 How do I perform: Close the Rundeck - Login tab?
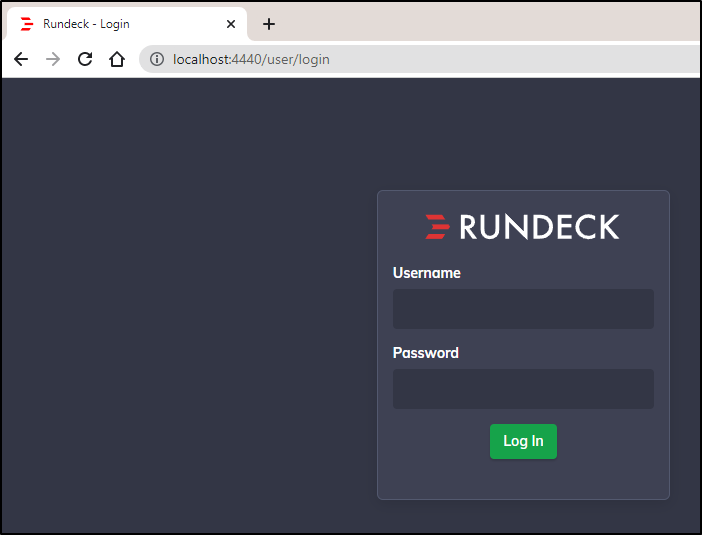point(231,24)
